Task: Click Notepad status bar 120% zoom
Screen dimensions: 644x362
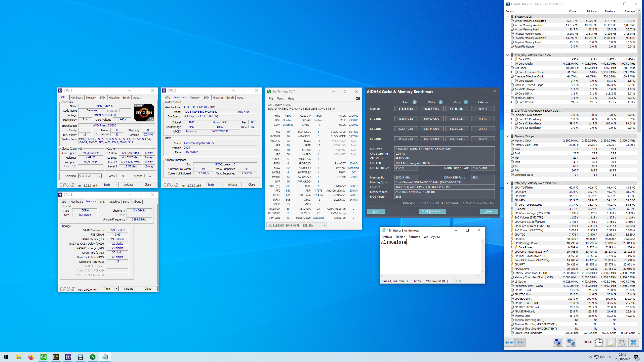Action: (x=417, y=281)
